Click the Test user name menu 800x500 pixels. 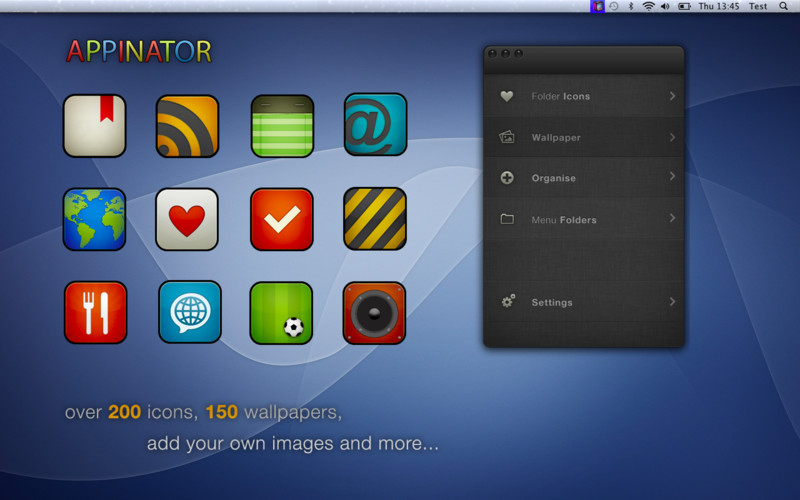(758, 6)
